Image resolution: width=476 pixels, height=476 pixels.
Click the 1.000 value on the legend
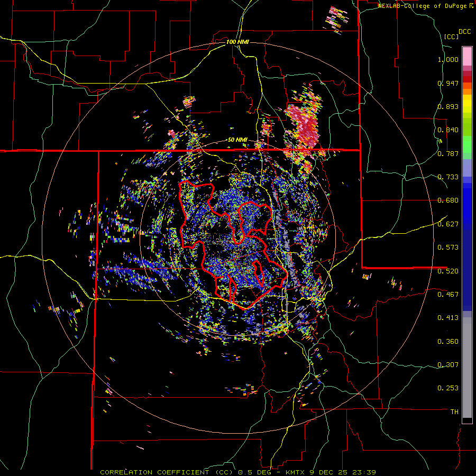point(448,59)
